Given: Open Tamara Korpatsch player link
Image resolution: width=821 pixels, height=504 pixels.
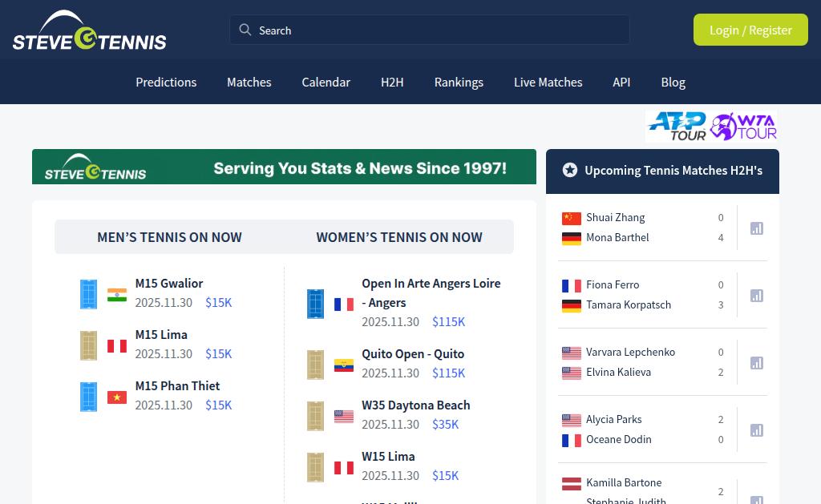Looking at the screenshot, I should click(x=629, y=304).
